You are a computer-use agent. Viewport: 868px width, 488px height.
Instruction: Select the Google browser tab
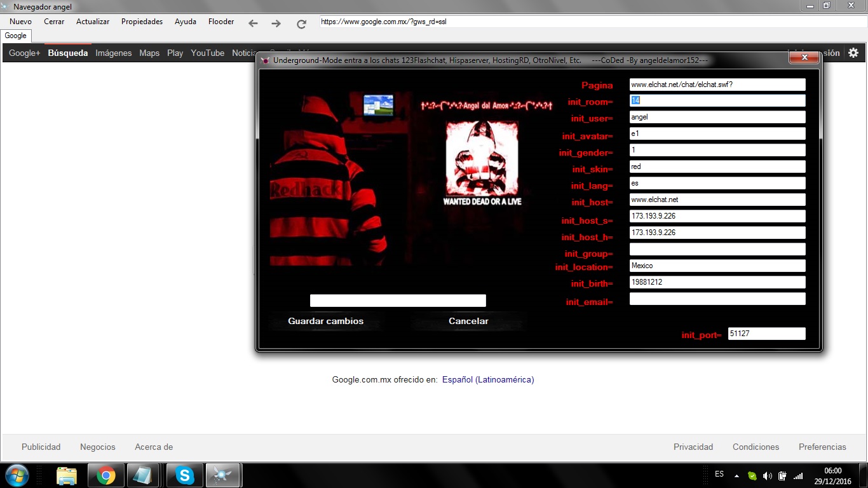[16, 36]
